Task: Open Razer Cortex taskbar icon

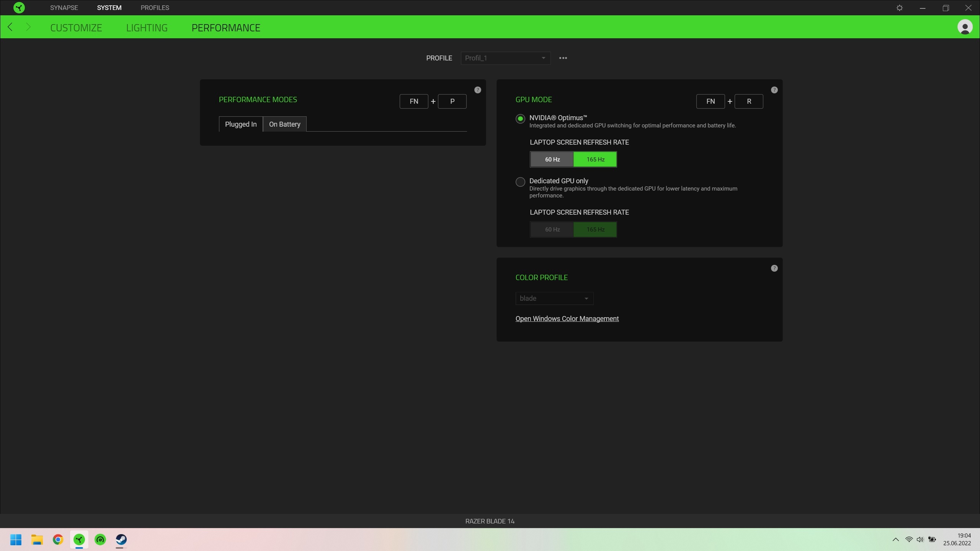Action: point(100,540)
